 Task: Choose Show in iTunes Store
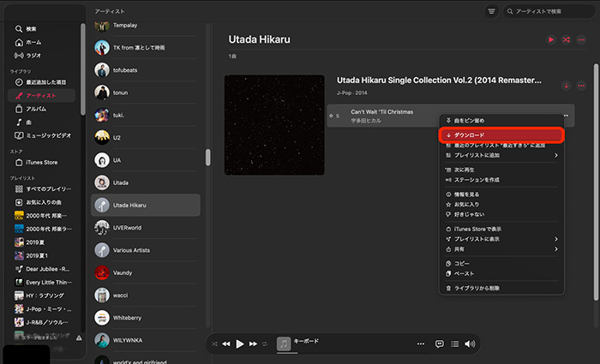[501, 229]
